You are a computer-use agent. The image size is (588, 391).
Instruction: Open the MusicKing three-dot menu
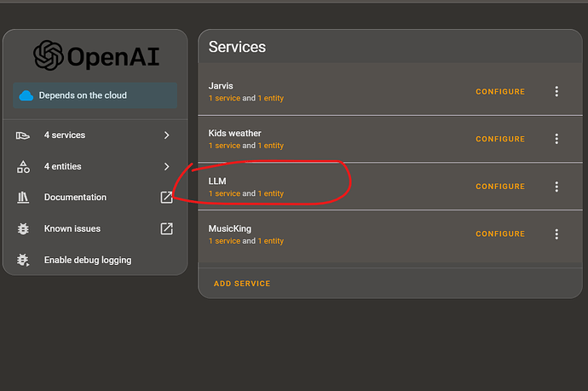[556, 234]
